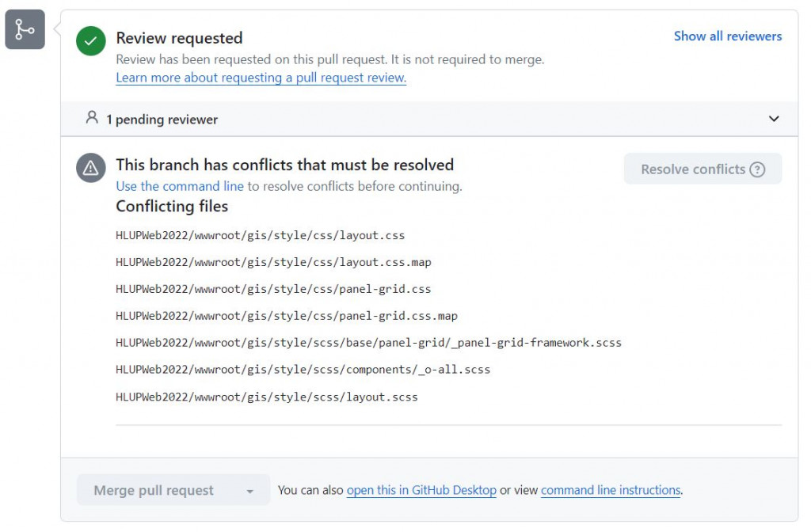Select the layout.scss conflicting file
The height and width of the screenshot is (532, 811).
[266, 397]
